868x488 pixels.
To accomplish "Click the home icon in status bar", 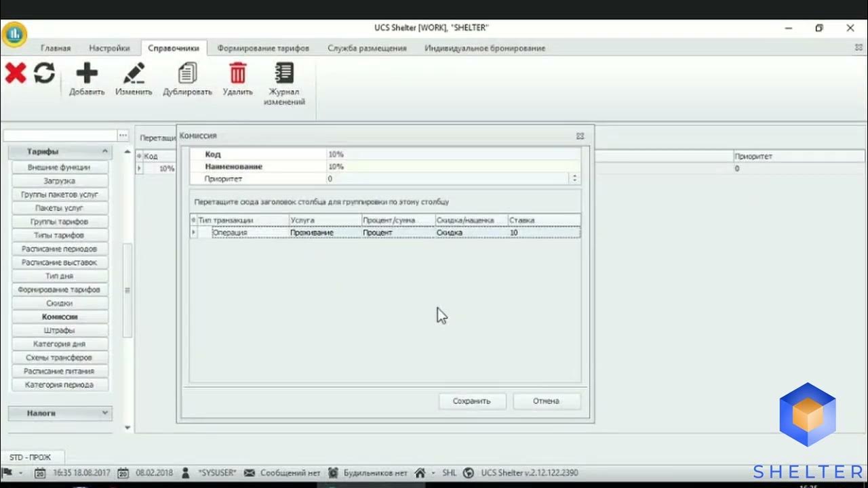I will pos(420,472).
